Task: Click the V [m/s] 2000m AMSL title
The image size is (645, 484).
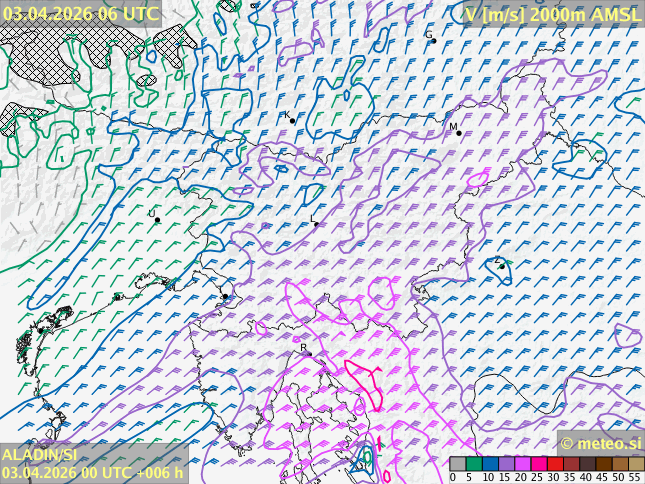Action: click(x=553, y=13)
